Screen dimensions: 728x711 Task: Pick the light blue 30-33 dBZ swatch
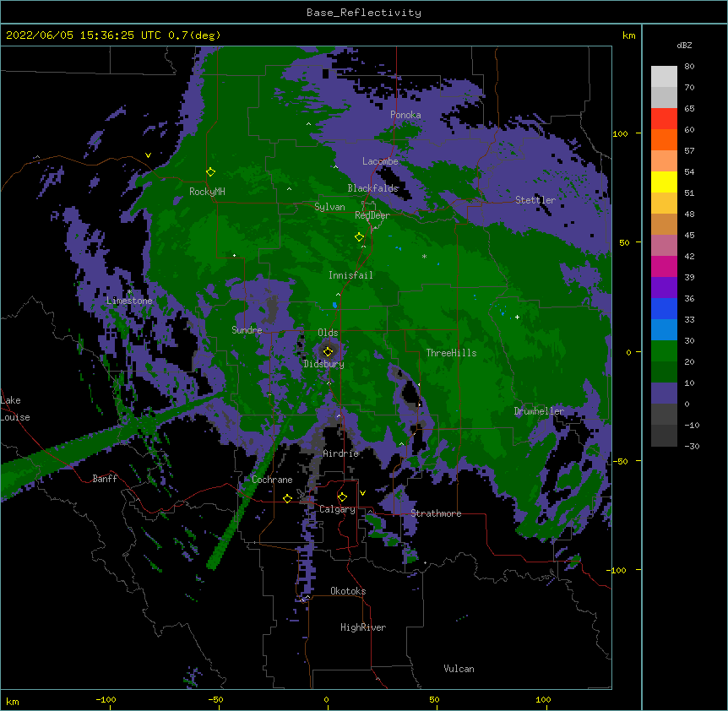(664, 330)
